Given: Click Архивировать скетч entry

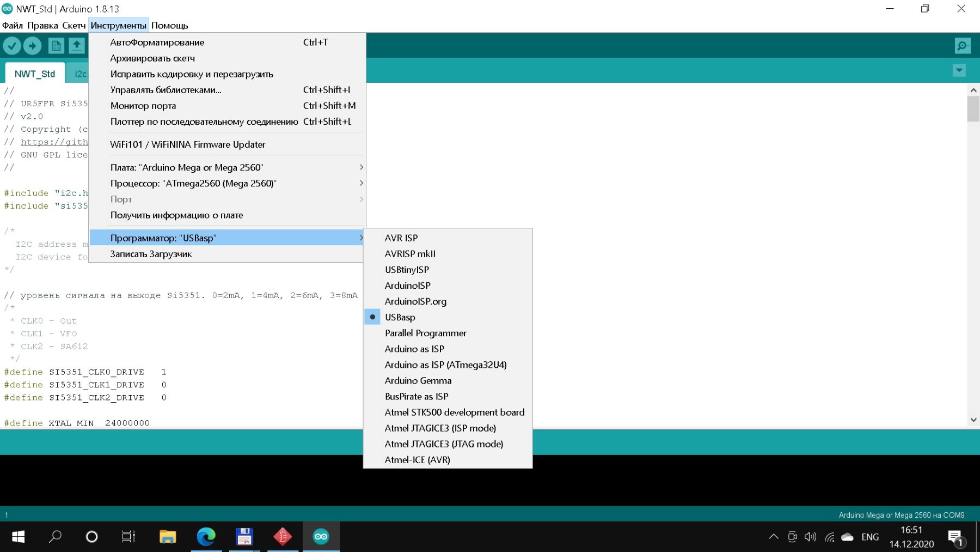Looking at the screenshot, I should click(227, 58).
